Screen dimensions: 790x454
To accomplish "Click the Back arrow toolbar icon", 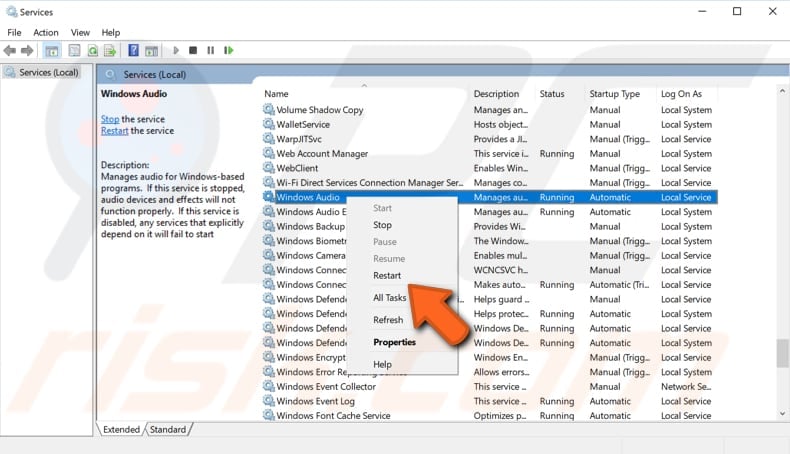I will [10, 50].
